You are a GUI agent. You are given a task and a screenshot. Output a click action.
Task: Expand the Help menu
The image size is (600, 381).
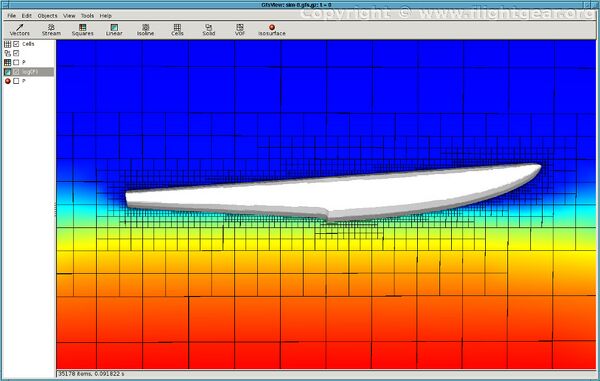(x=106, y=16)
